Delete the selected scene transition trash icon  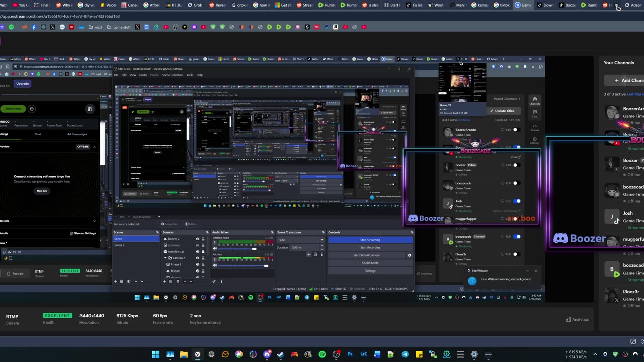click(x=315, y=254)
